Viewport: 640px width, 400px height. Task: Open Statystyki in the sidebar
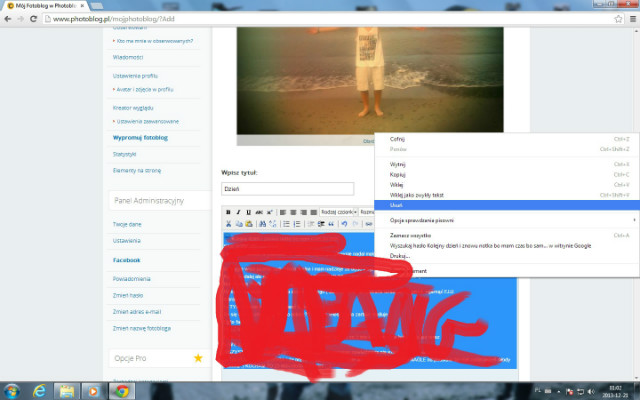[x=124, y=154]
